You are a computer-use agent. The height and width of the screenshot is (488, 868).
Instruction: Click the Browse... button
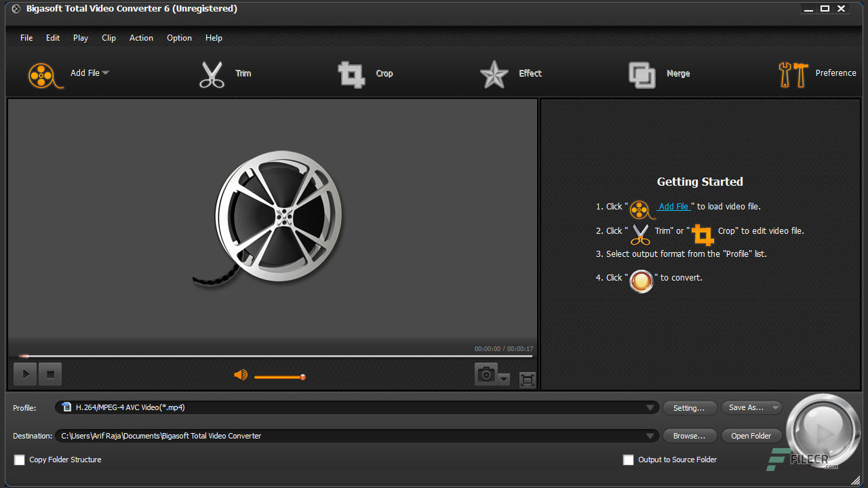689,436
